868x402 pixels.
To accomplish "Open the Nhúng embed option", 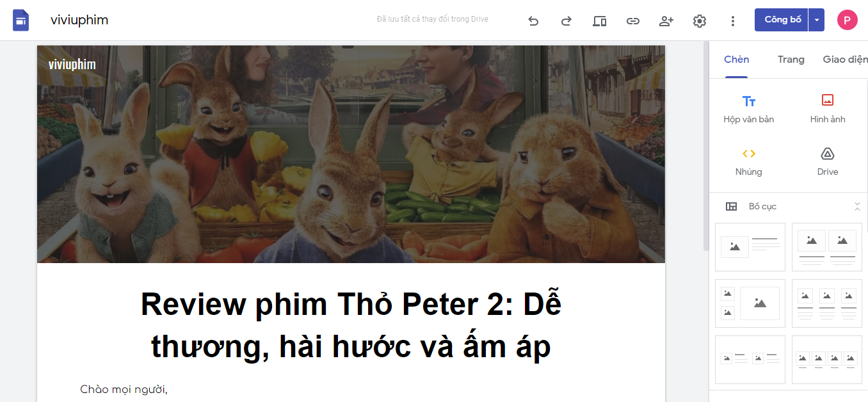I will (749, 162).
